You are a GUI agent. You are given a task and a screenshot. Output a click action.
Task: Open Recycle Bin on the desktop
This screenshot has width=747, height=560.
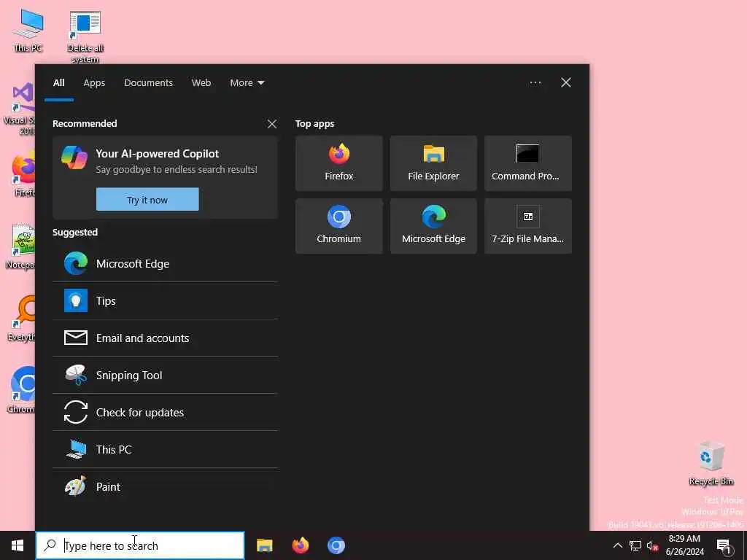711,464
